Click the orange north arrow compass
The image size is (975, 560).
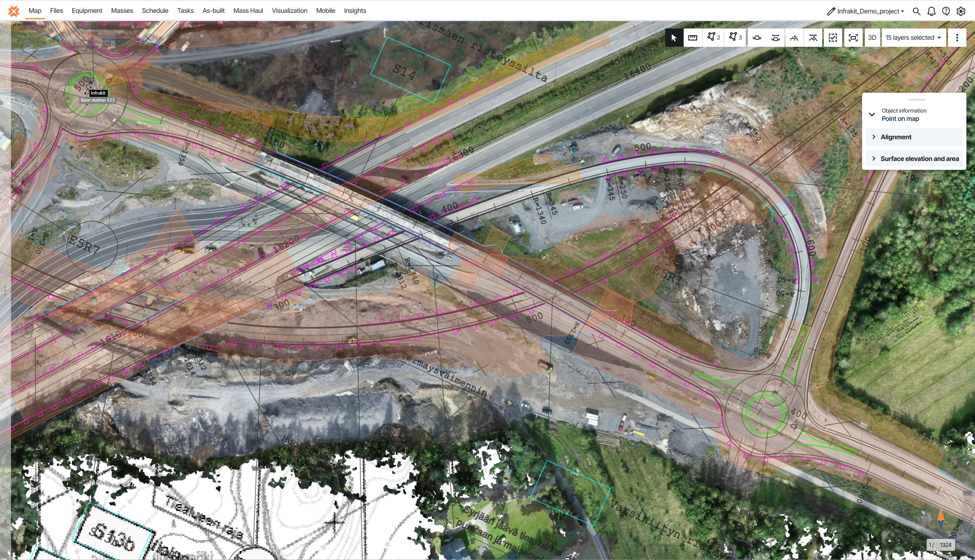(x=941, y=521)
